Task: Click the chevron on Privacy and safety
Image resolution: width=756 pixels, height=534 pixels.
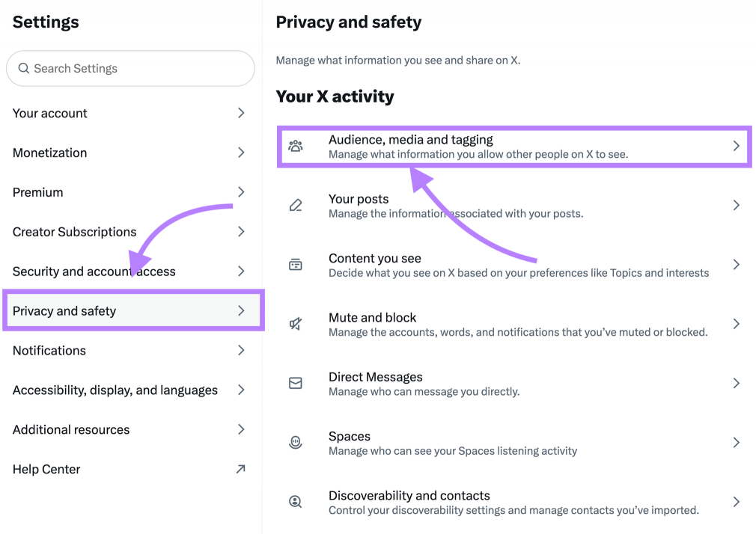Action: click(241, 310)
